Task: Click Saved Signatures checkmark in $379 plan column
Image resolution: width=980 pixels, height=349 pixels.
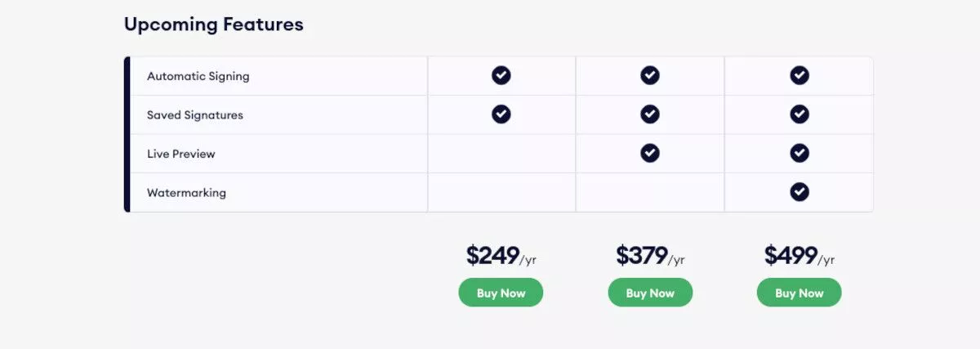Action: coord(650,114)
